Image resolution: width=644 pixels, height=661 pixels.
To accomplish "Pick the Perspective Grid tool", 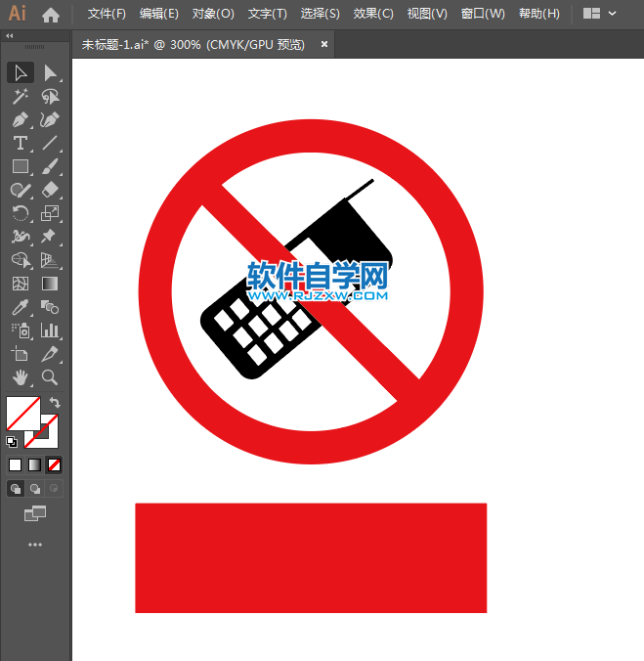I will point(50,260).
